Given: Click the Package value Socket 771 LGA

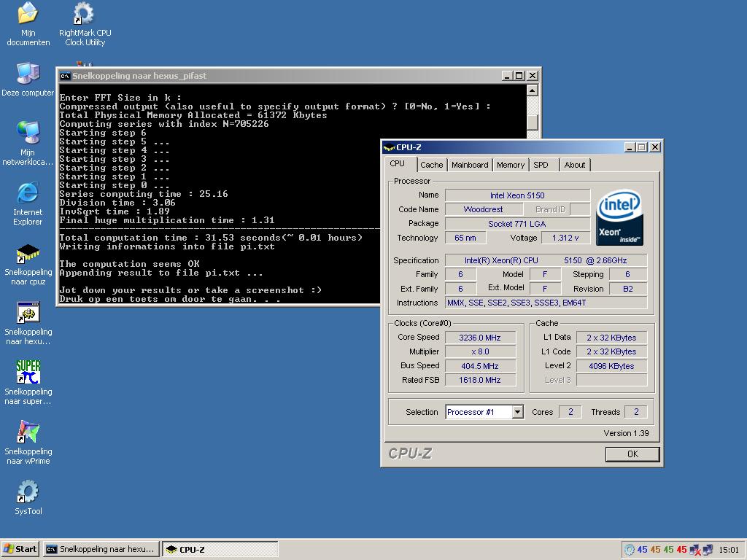Looking at the screenshot, I should [517, 224].
